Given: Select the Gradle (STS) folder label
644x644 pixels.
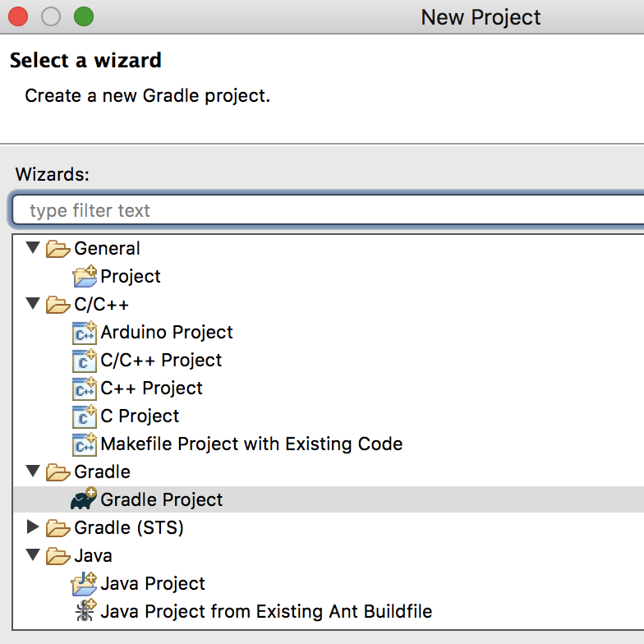Looking at the screenshot, I should point(128,527).
